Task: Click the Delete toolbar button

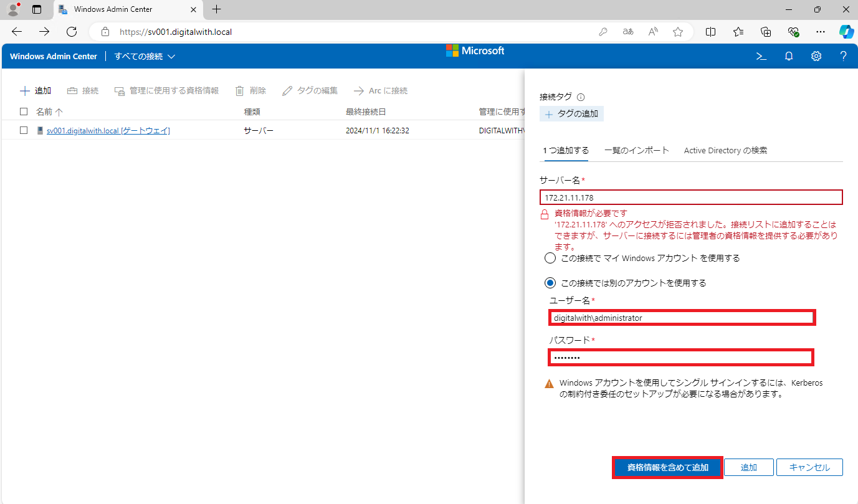Action: (x=250, y=91)
